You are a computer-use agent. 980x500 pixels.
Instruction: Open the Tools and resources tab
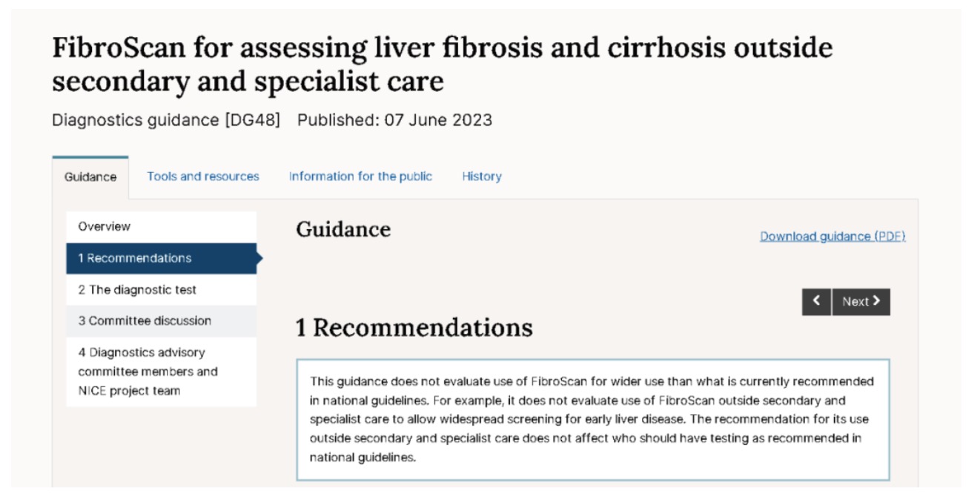click(x=203, y=177)
